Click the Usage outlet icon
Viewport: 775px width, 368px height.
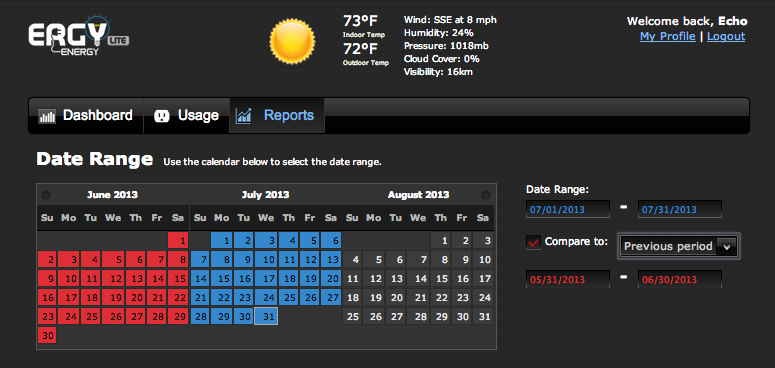(x=162, y=116)
